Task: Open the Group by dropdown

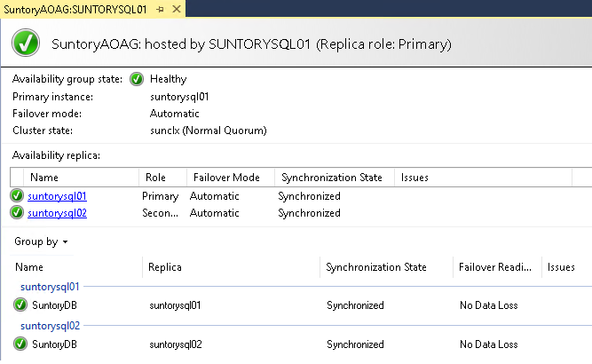Action: coord(41,241)
